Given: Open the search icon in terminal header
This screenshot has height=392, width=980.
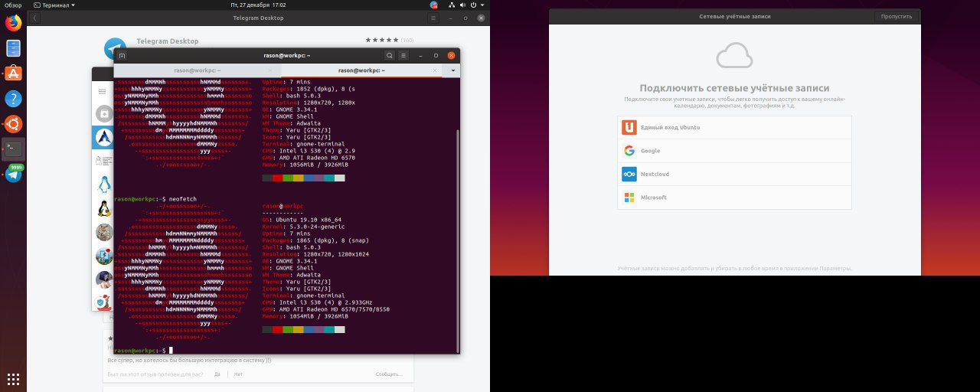Looking at the screenshot, I should click(390, 55).
